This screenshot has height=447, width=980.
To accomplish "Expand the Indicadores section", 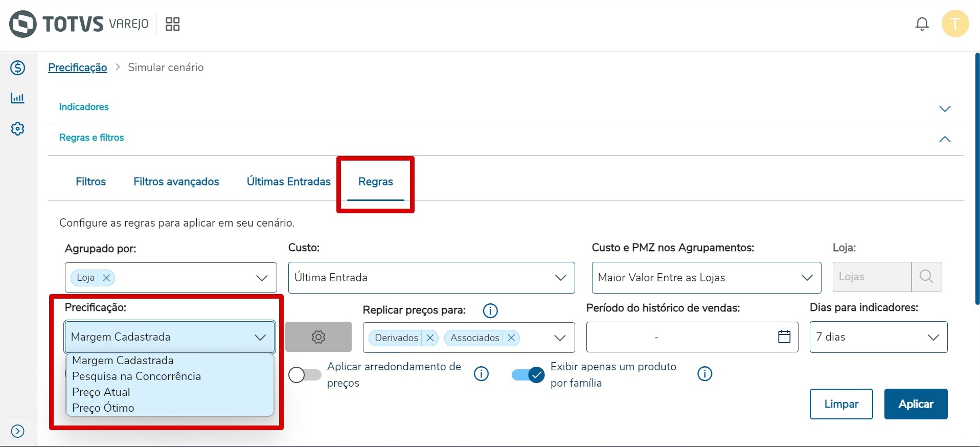I will click(x=944, y=108).
